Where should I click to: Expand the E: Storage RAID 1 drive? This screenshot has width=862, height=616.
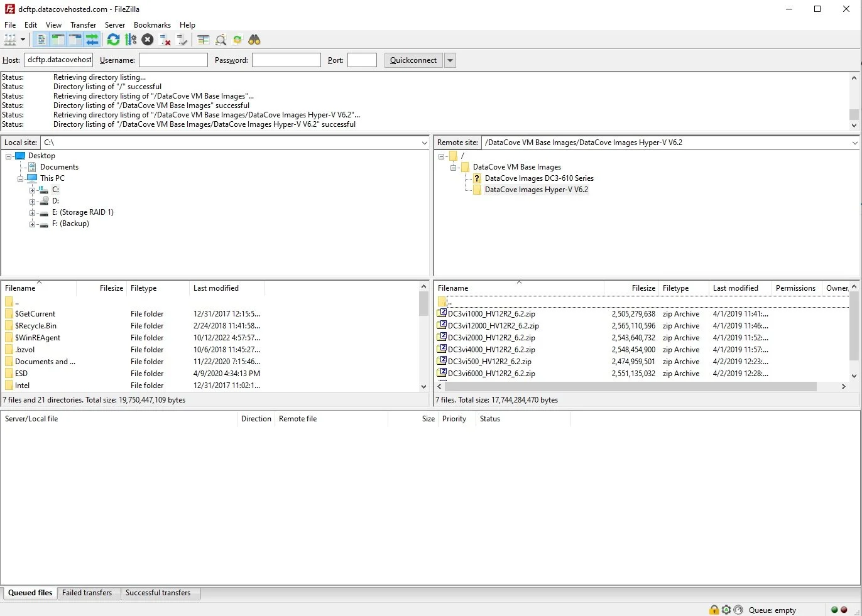pos(32,212)
